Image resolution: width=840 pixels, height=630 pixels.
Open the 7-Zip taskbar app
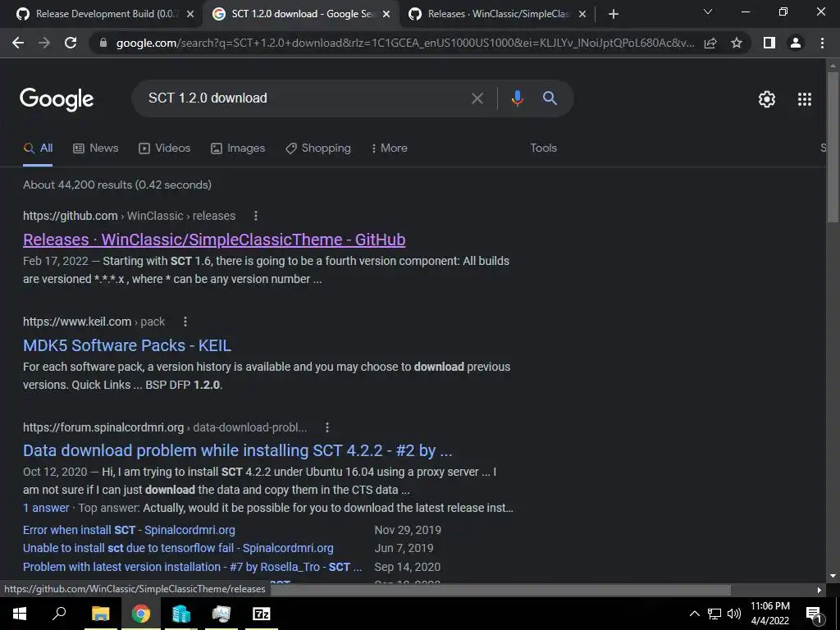tap(262, 614)
